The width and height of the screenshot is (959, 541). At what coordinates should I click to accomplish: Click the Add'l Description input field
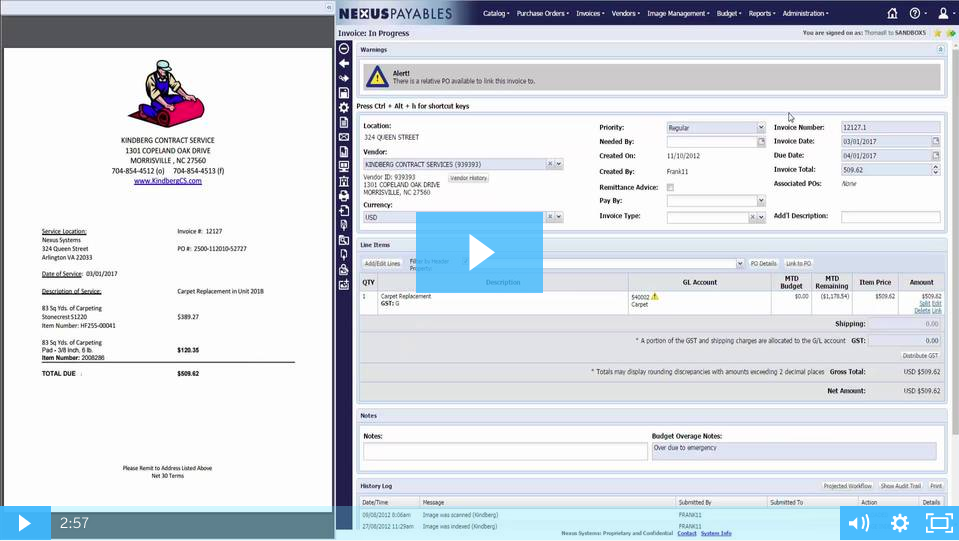[890, 216]
